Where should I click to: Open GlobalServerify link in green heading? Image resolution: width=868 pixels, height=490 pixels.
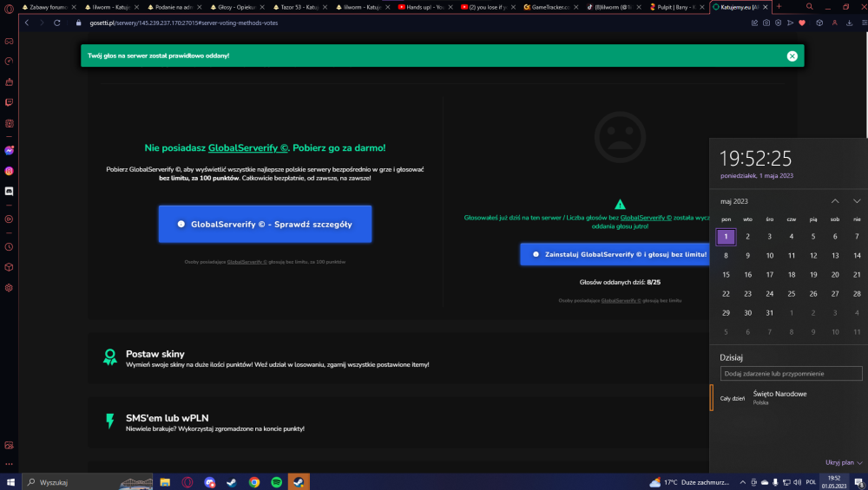[x=248, y=147]
